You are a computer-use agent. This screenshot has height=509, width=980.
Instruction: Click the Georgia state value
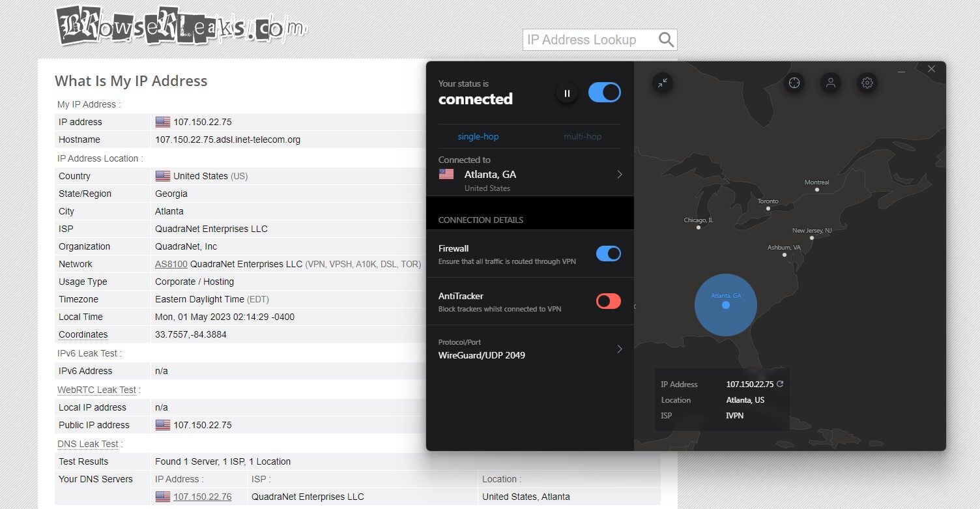[x=171, y=194]
